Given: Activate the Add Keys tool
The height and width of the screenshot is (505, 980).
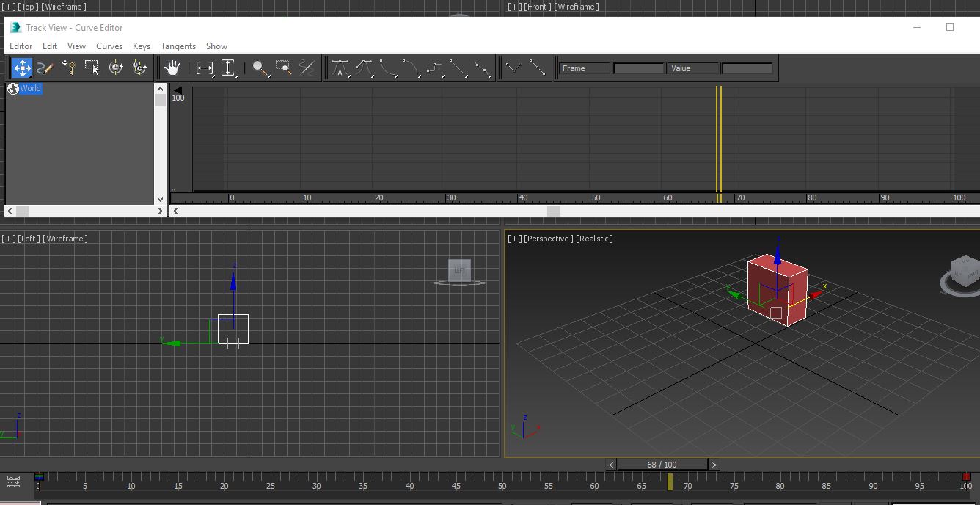Looking at the screenshot, I should [x=69, y=68].
